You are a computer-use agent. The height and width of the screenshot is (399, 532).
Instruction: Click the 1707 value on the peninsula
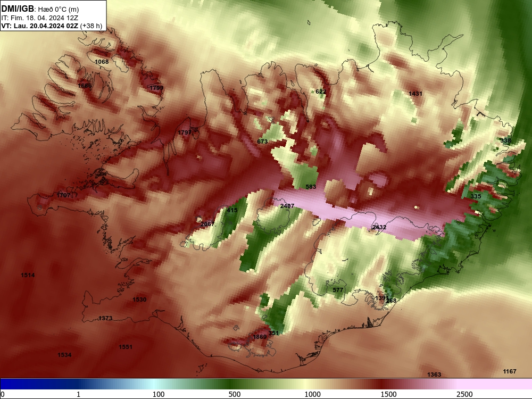click(63, 195)
